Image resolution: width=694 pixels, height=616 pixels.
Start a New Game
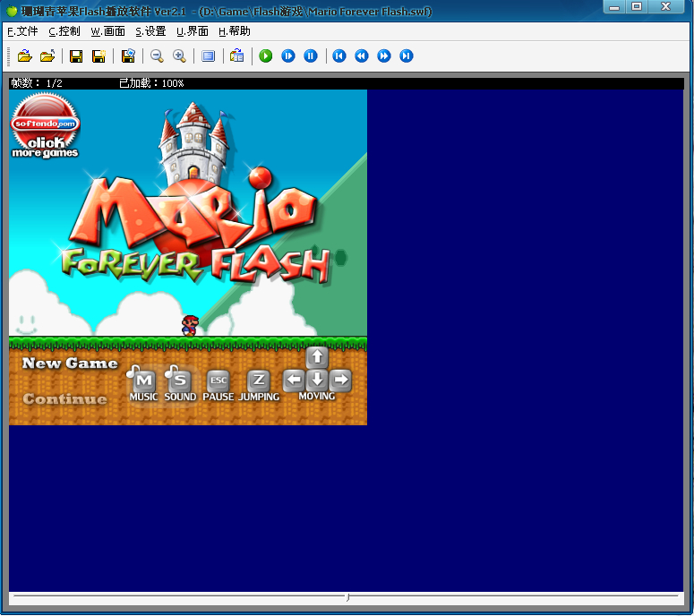pyautogui.click(x=70, y=364)
